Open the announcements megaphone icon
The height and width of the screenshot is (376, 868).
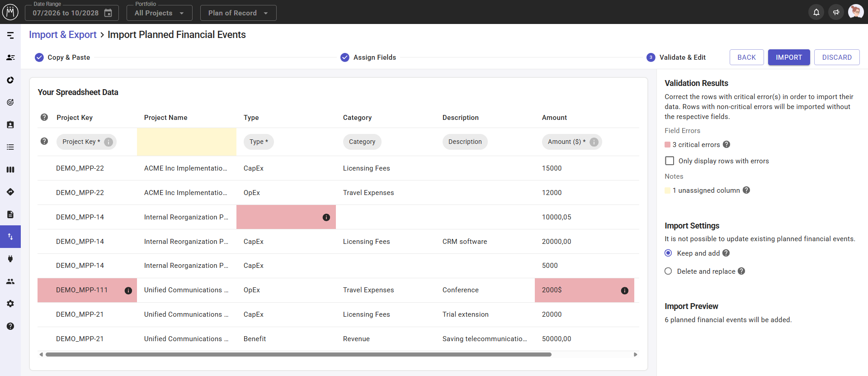point(836,12)
